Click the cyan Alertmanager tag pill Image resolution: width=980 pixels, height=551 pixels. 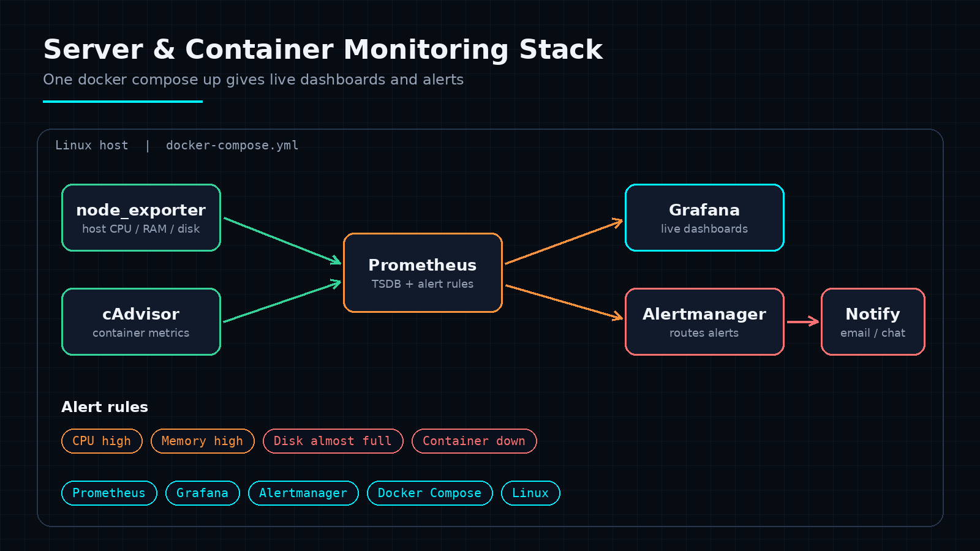click(x=303, y=493)
